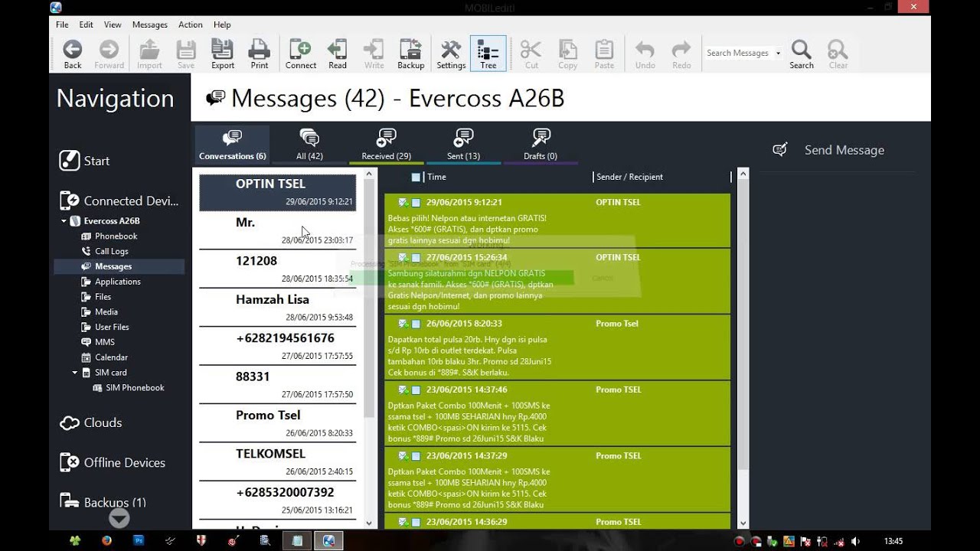The height and width of the screenshot is (551, 980).
Task: Select Backups (1) in Navigation
Action: click(x=103, y=502)
